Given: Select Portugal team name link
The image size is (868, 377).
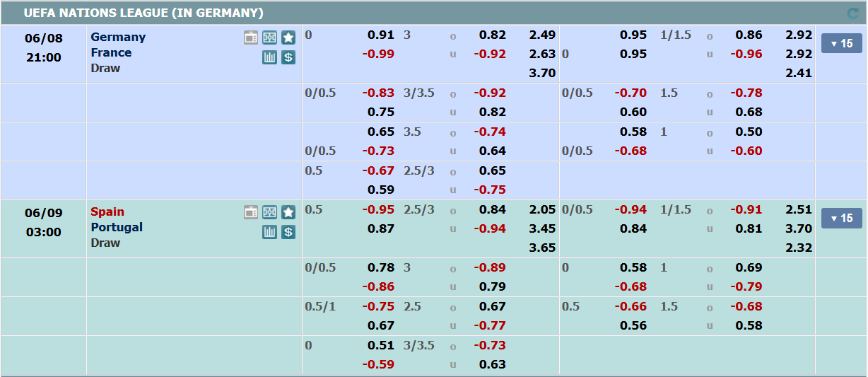Looking at the screenshot, I should click(117, 227).
